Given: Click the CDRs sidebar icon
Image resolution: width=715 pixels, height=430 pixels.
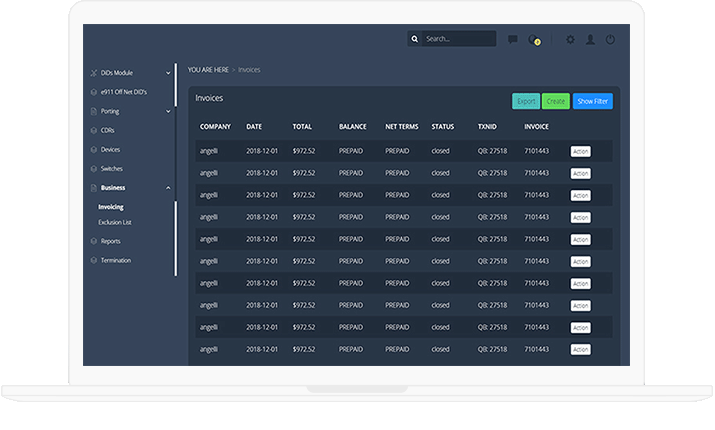Looking at the screenshot, I should (93, 130).
